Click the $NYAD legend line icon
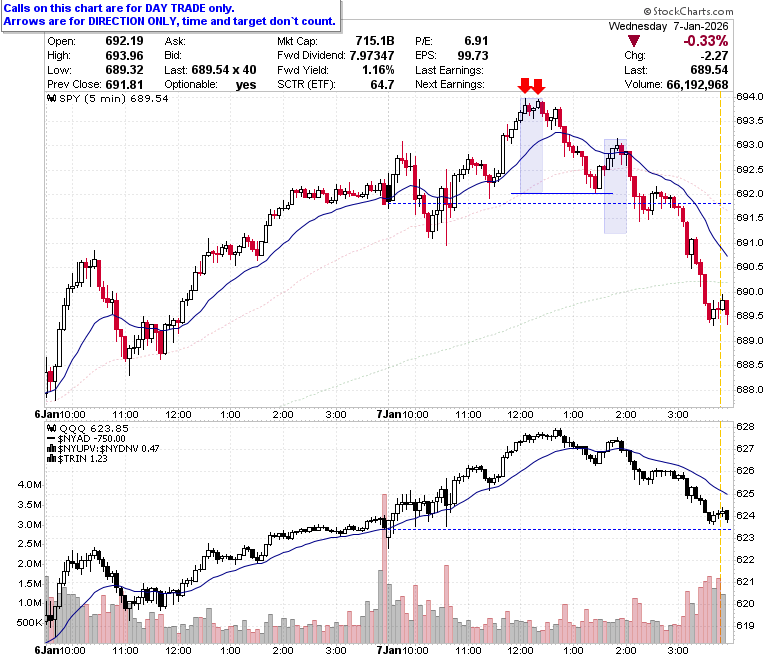 (x=51, y=439)
